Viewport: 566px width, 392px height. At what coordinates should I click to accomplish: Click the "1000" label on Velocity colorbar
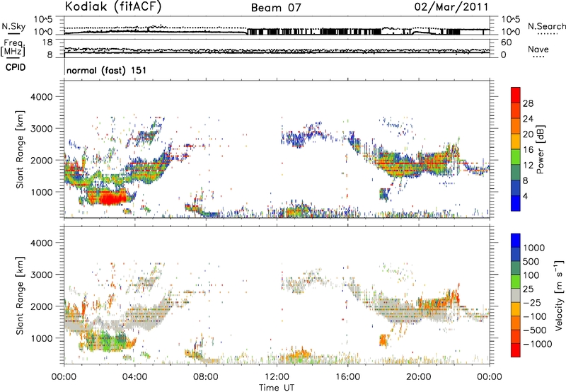tap(533, 248)
